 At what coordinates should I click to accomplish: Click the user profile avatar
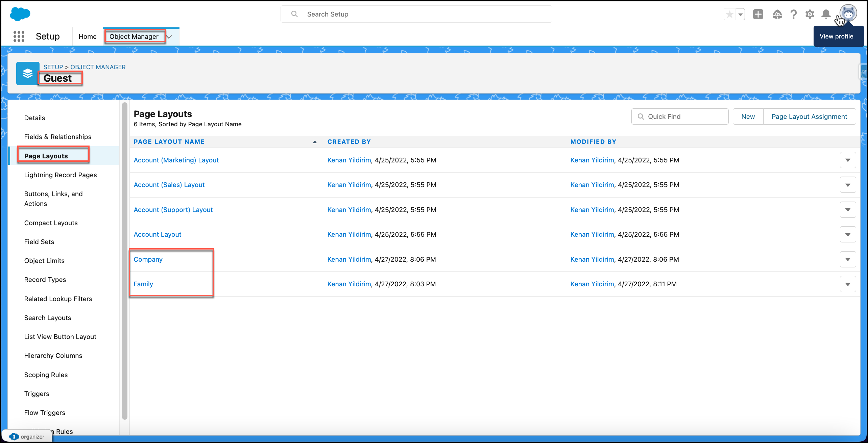coord(848,14)
